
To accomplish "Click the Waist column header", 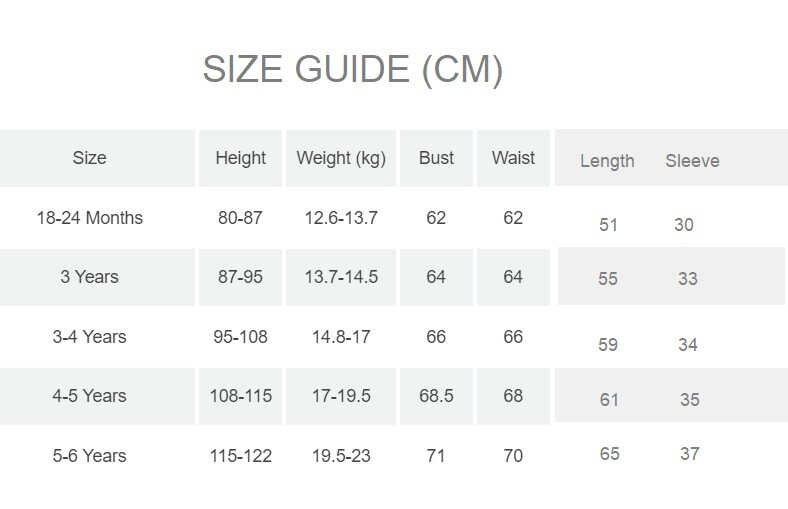I will coord(513,158).
